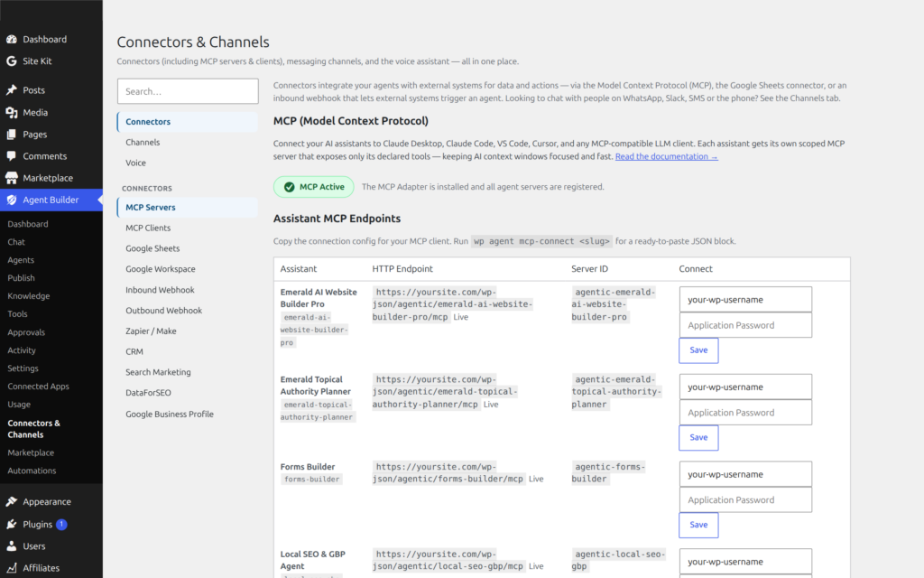
Task: Click username field for Emerald Topical Authority Planner
Action: [x=745, y=387]
